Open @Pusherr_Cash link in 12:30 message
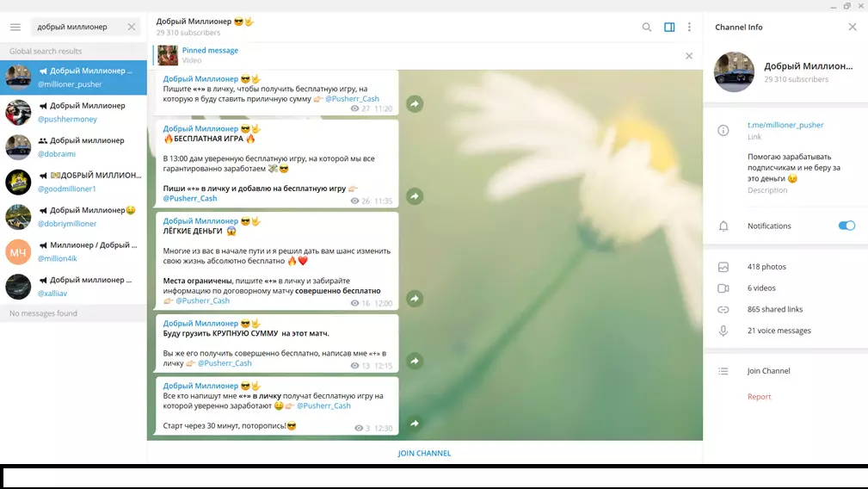 pos(323,406)
